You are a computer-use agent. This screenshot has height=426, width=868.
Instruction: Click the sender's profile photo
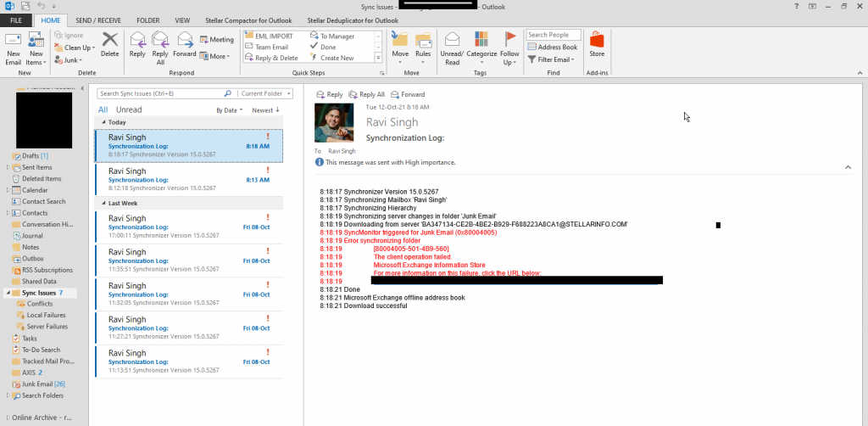pyautogui.click(x=334, y=122)
